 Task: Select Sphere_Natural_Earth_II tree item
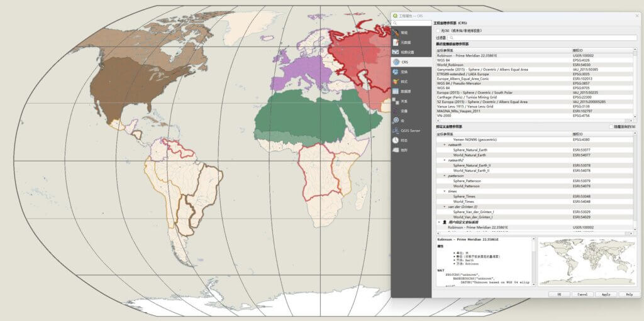click(535, 165)
